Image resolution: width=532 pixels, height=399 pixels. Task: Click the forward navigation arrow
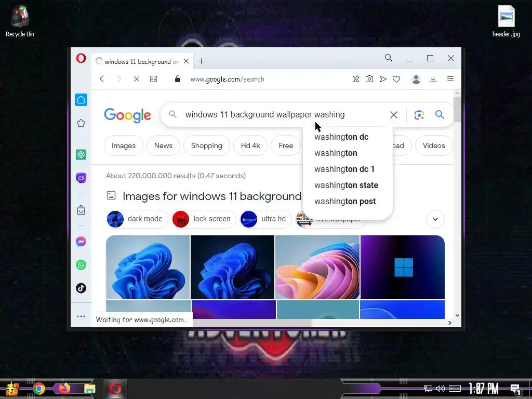pyautogui.click(x=119, y=79)
